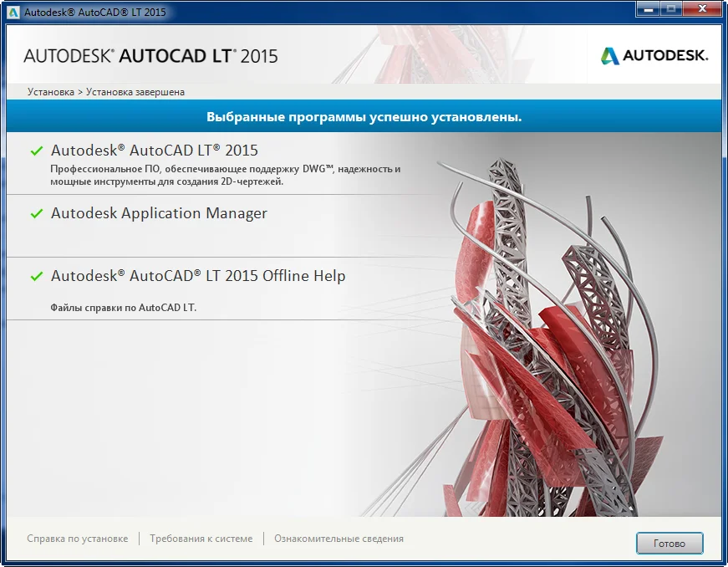Select the Autodesk® AutoCAD LT® 2015 product title
The width and height of the screenshot is (728, 567).
pyautogui.click(x=154, y=151)
